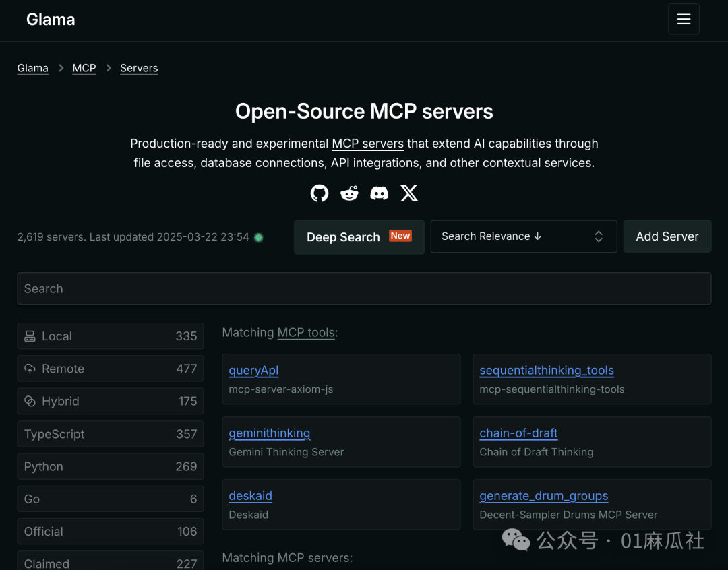Viewport: 728px width, 570px height.
Task: Click the 2,619 servers last updated text
Action: pyautogui.click(x=133, y=237)
